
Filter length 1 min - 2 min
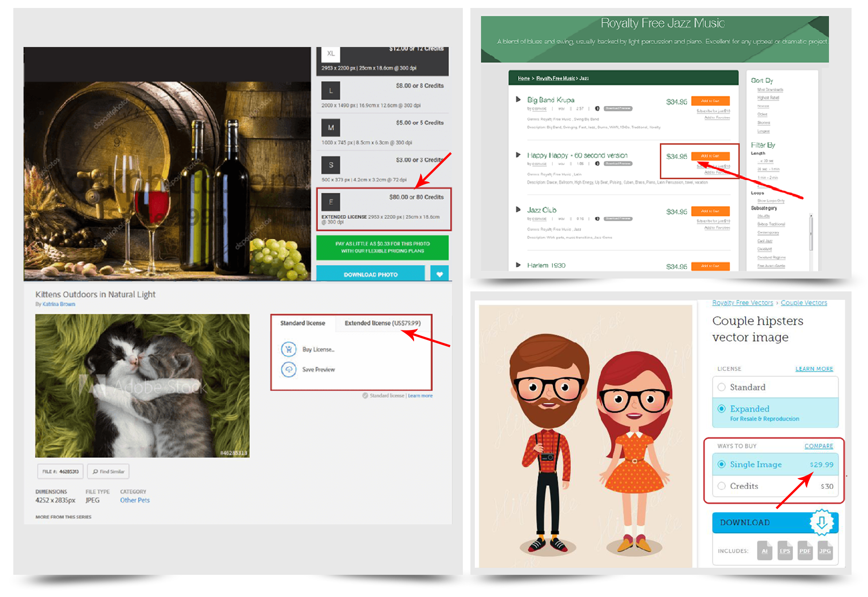(x=767, y=177)
